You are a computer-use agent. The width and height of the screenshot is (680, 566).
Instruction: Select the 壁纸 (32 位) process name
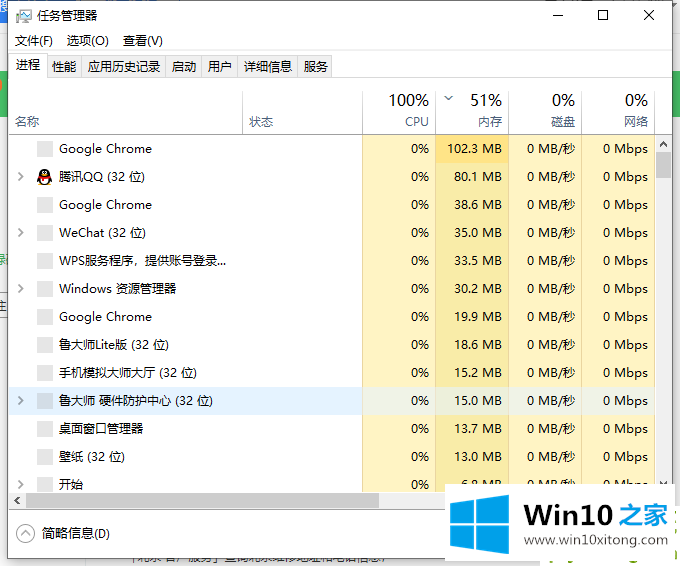[92, 457]
